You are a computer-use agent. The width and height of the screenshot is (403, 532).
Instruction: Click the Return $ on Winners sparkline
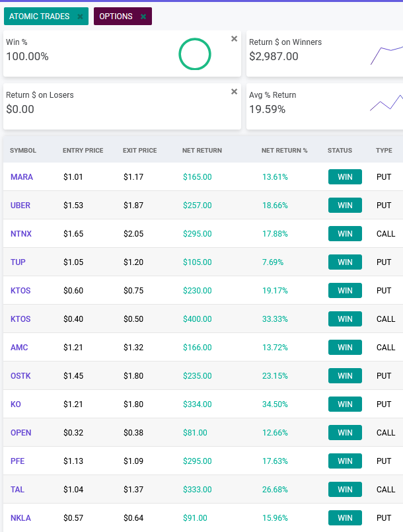(386, 55)
